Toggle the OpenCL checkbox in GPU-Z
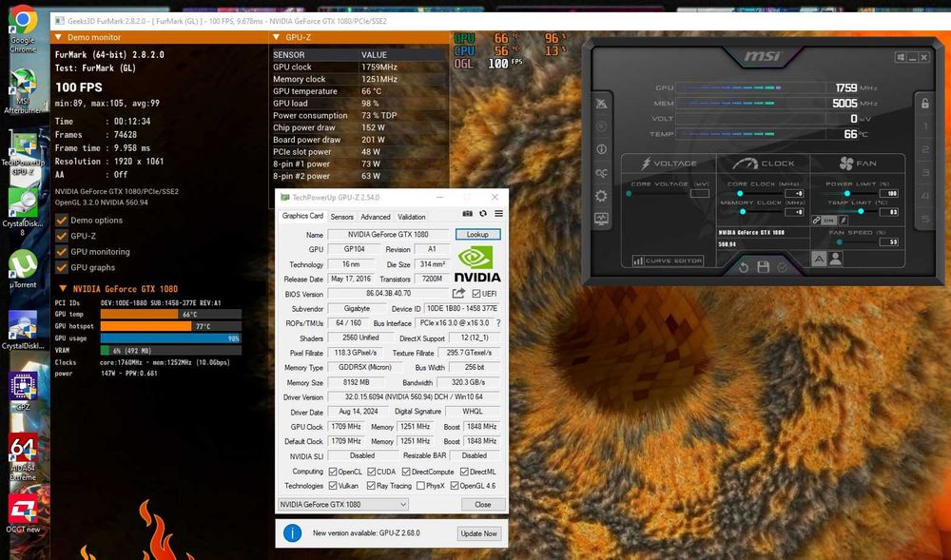 pyautogui.click(x=333, y=472)
